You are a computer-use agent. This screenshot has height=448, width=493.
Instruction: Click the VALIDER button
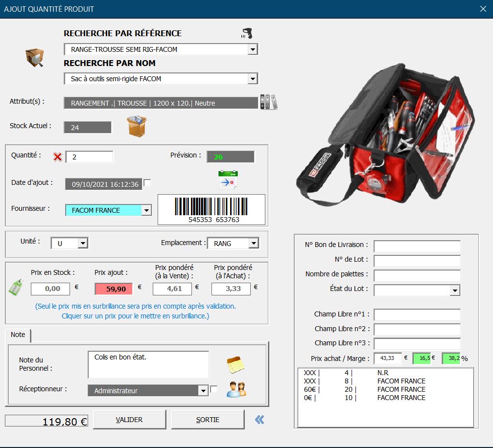pyautogui.click(x=129, y=419)
